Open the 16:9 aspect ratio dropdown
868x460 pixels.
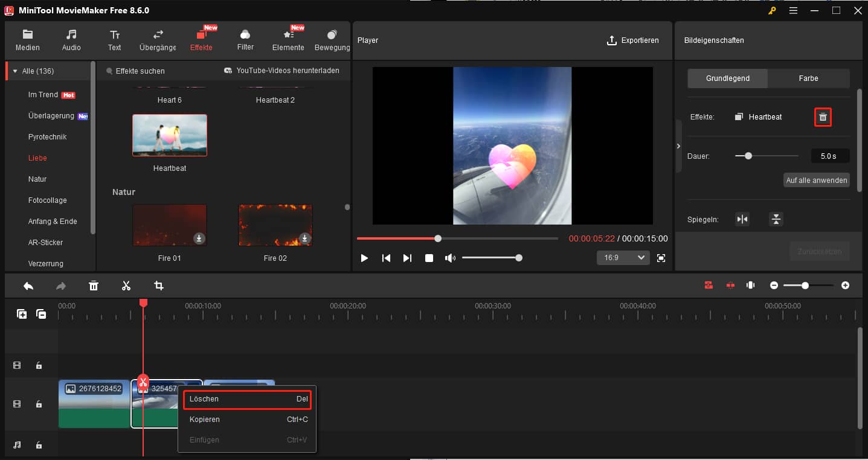[623, 258]
